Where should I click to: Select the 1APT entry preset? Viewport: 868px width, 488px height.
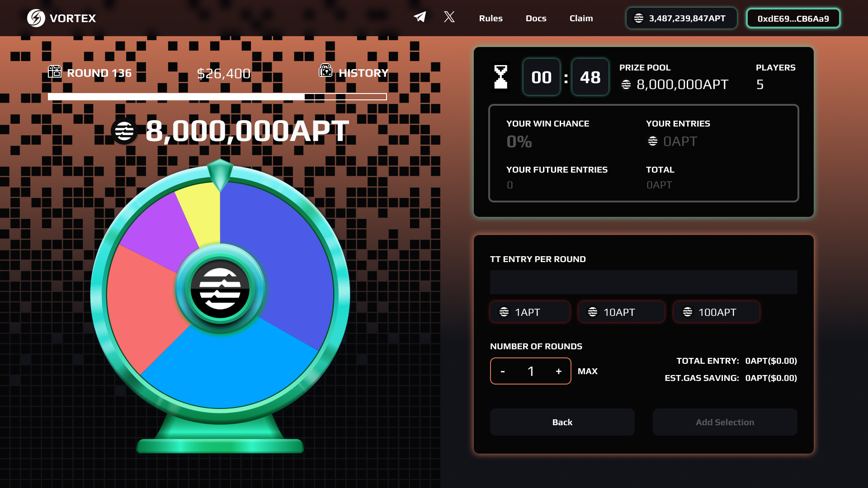coord(529,312)
